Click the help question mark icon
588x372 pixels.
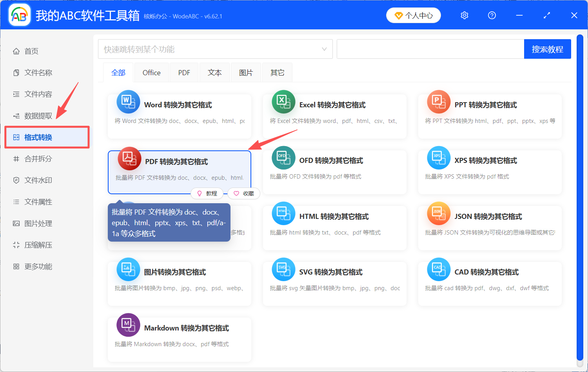(492, 15)
